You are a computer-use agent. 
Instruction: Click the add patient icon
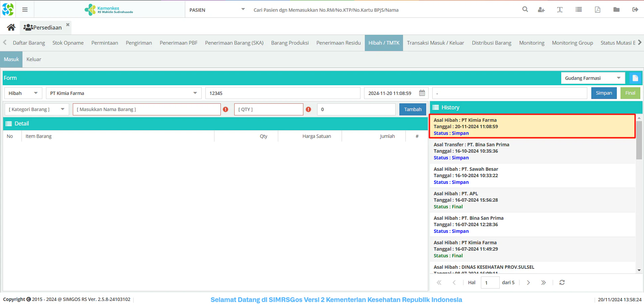click(541, 10)
